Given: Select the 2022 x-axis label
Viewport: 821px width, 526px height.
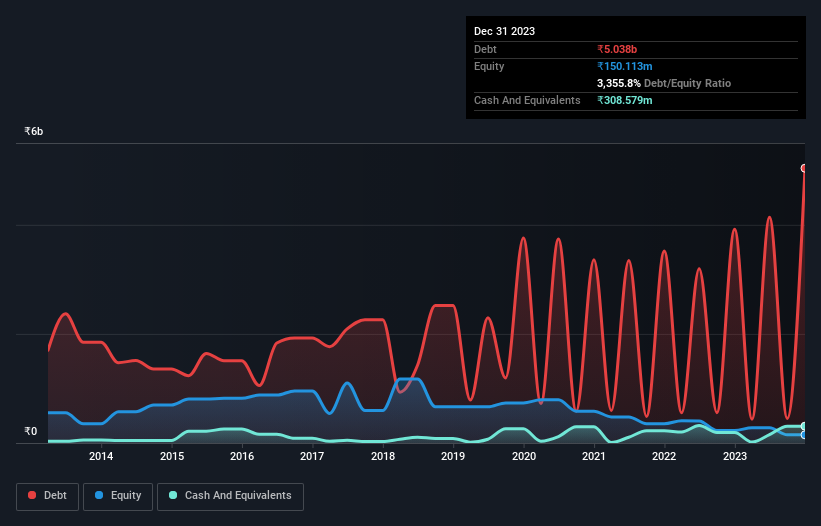Looking at the screenshot, I should point(664,456).
